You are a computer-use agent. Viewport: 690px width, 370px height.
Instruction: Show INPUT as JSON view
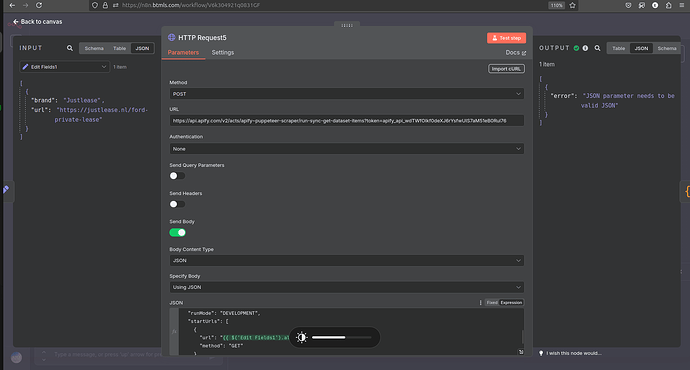142,48
